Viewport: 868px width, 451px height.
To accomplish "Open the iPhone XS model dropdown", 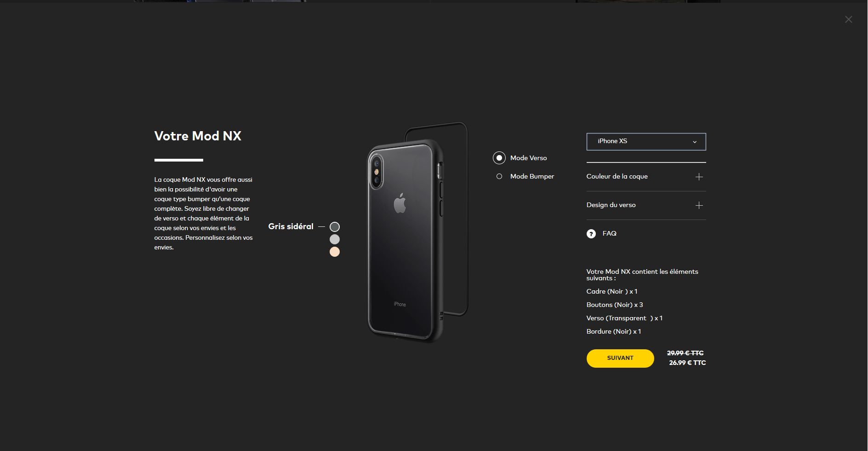I will [x=646, y=142].
